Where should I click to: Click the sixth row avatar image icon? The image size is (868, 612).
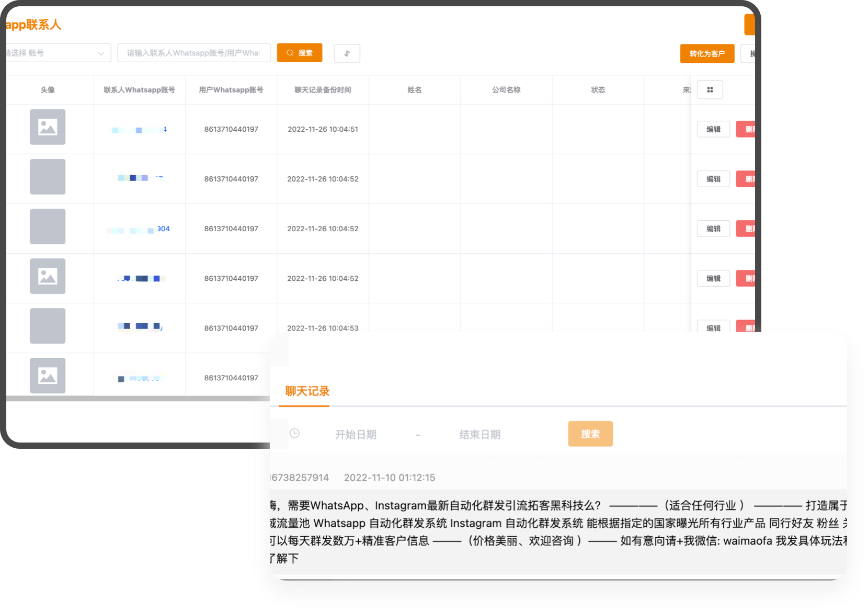48,376
